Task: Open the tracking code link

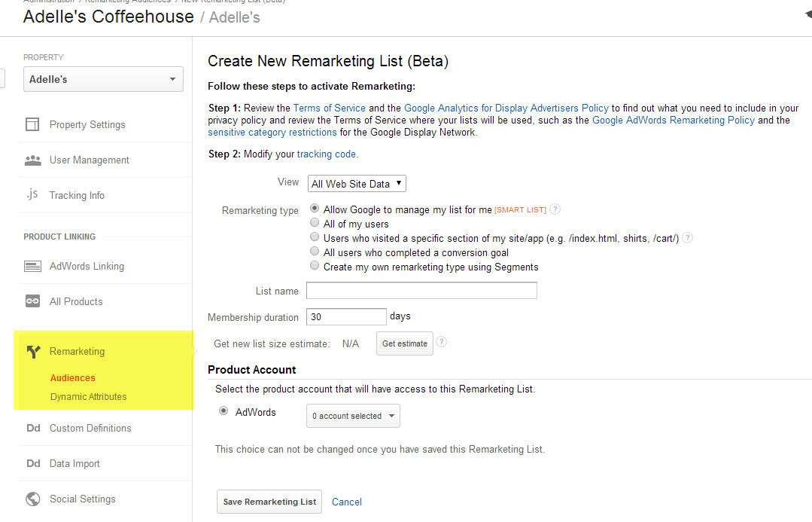Action: point(327,154)
